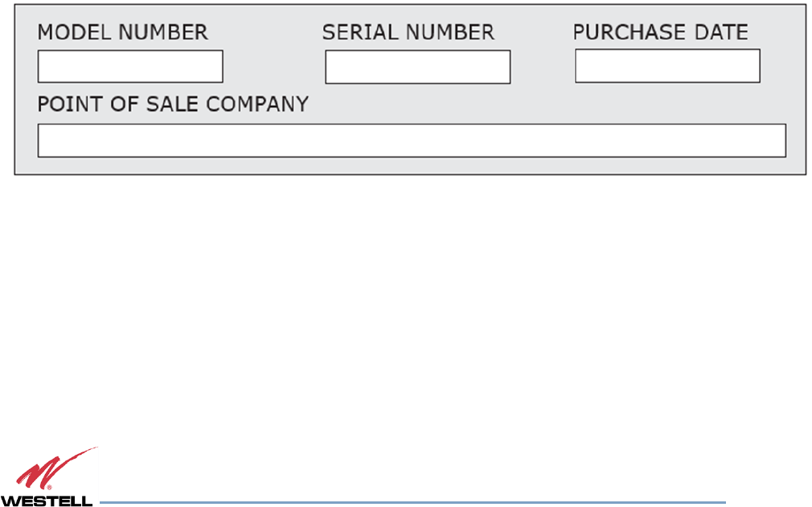Click the MODEL NUMBER label

coord(123,33)
